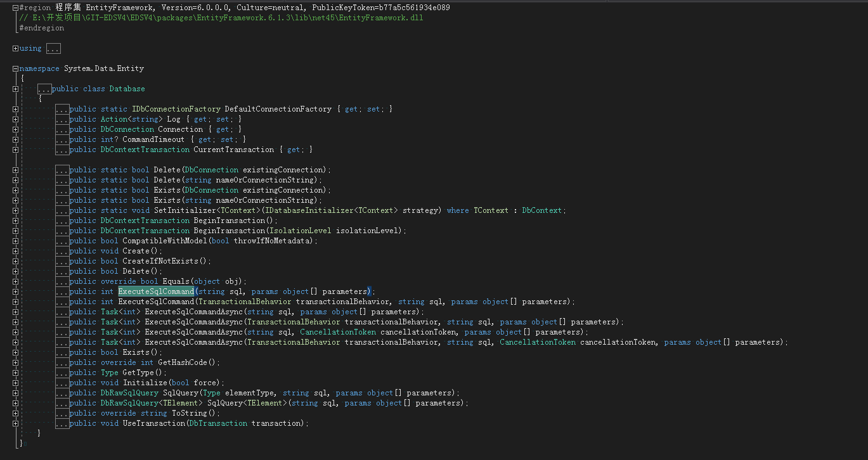Click the UseTransaction method name
This screenshot has width=868, height=460.
click(153, 423)
